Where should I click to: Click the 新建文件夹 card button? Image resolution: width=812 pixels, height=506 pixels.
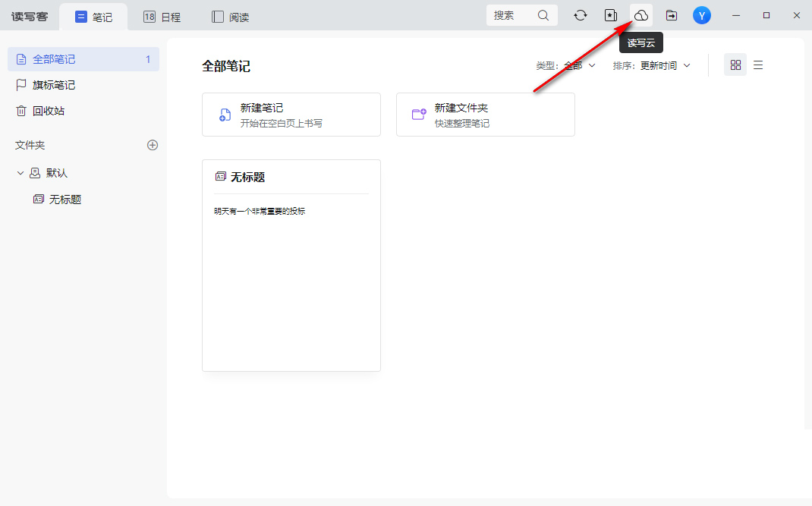pos(485,115)
